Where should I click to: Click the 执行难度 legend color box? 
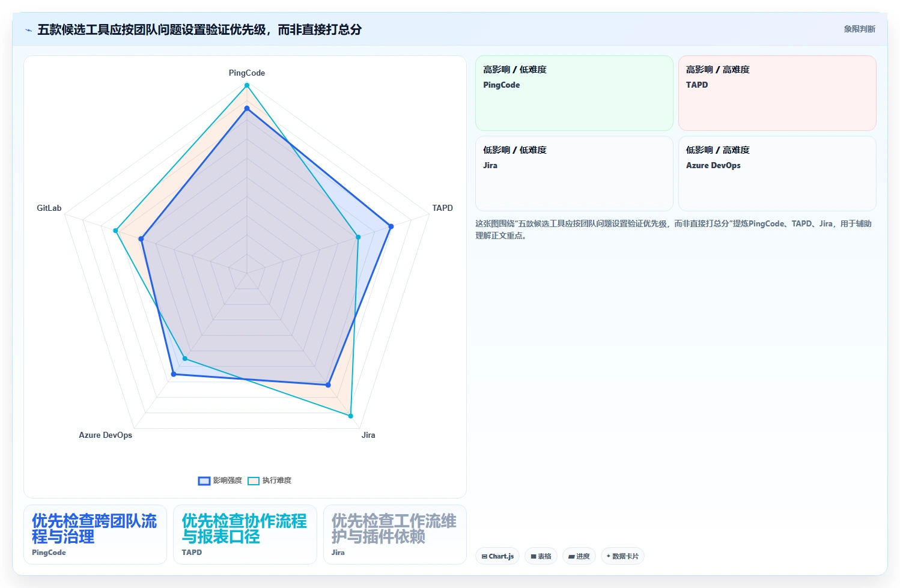(254, 480)
